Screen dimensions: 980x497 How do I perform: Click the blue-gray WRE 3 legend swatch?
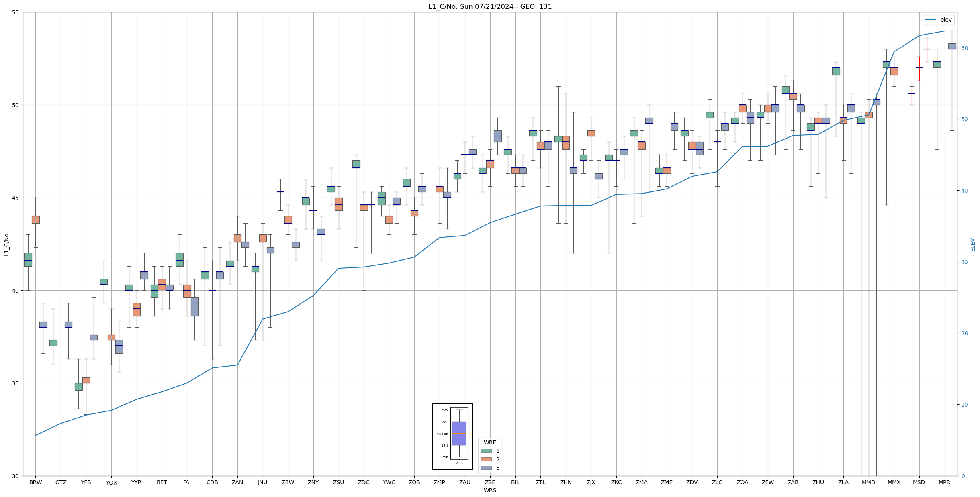[x=486, y=468]
